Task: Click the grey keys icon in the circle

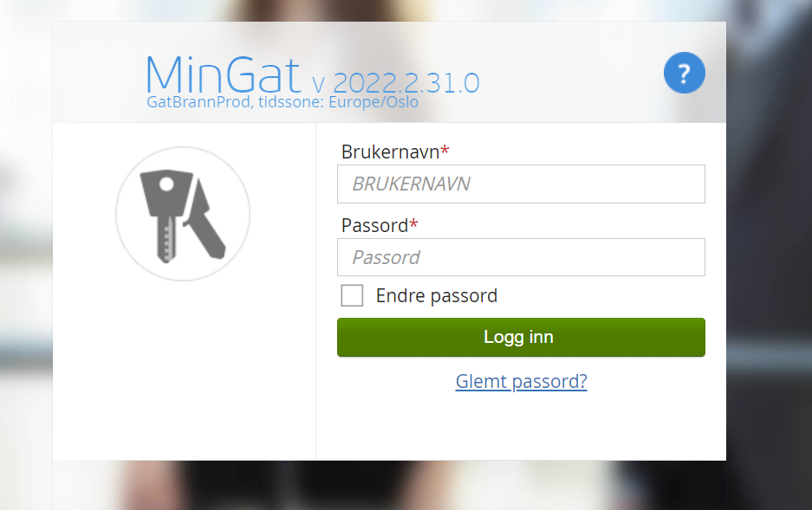Action: click(183, 214)
